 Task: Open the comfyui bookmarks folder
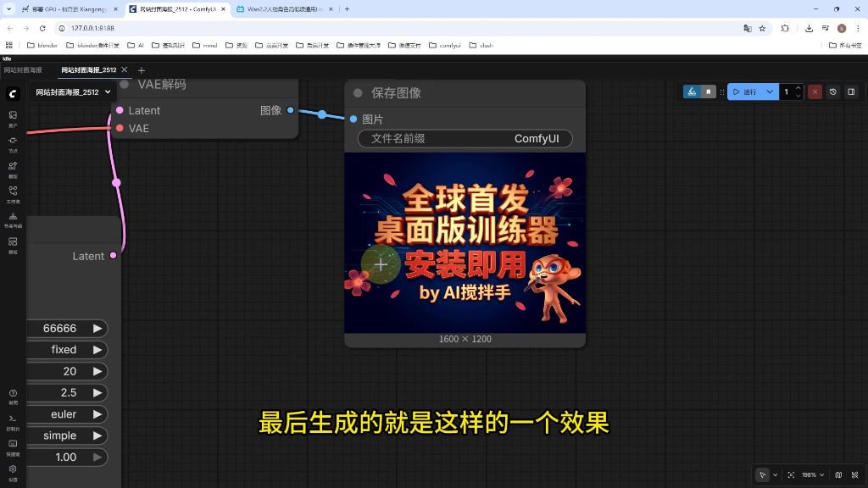coord(444,46)
